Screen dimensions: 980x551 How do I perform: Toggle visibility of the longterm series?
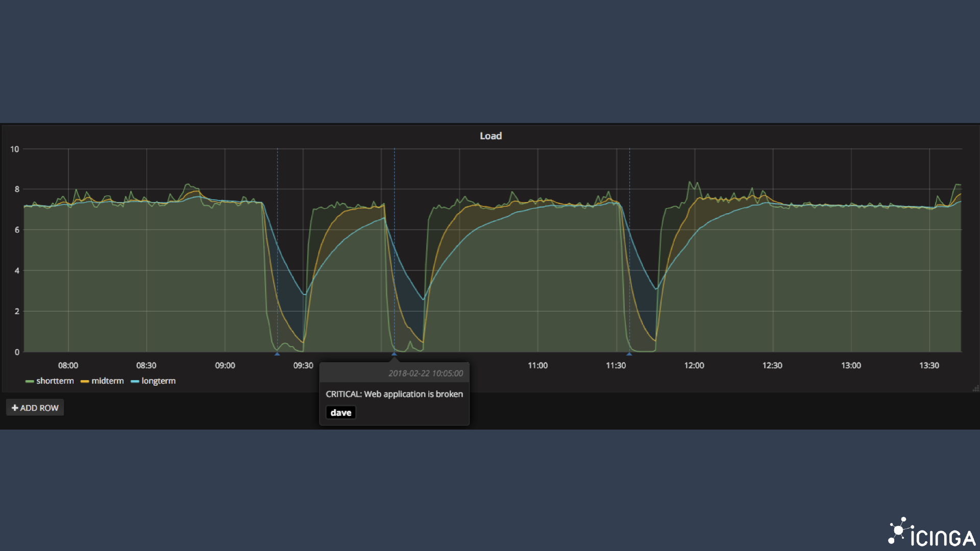[158, 381]
